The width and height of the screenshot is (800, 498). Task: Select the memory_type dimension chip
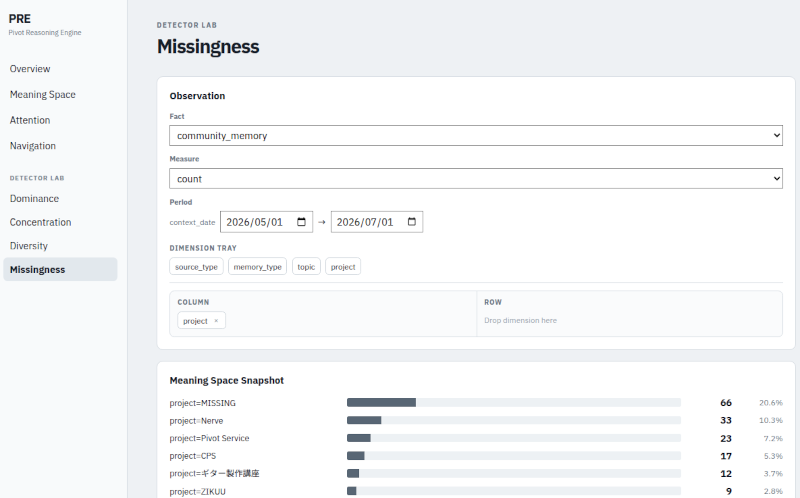[257, 266]
